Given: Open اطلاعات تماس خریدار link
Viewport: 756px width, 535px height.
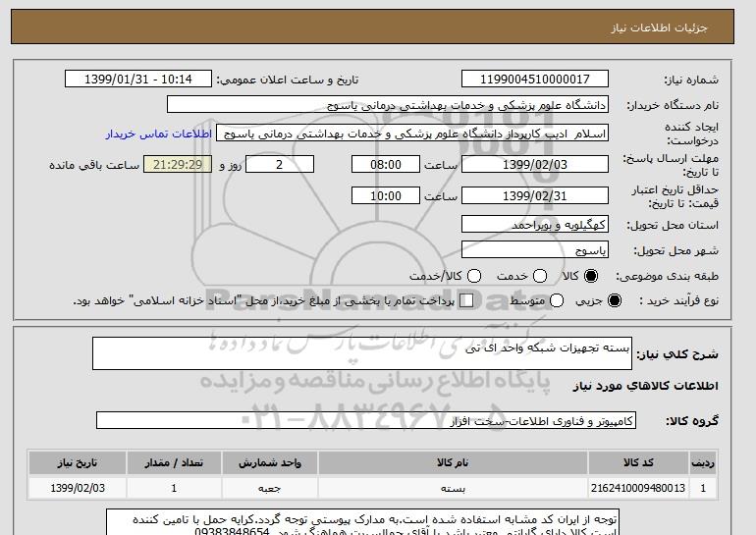Looking at the screenshot, I should [x=159, y=134].
